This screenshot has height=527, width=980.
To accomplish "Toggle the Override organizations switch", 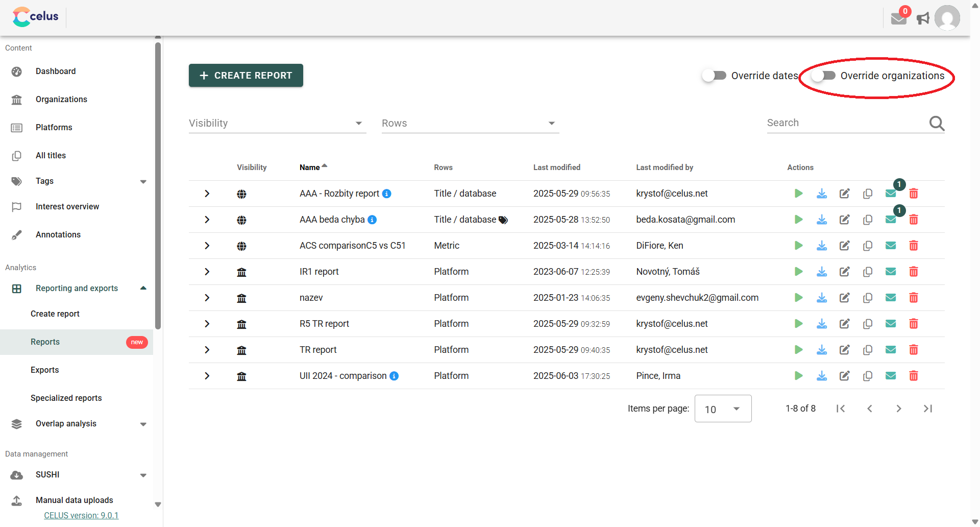I will (x=823, y=76).
